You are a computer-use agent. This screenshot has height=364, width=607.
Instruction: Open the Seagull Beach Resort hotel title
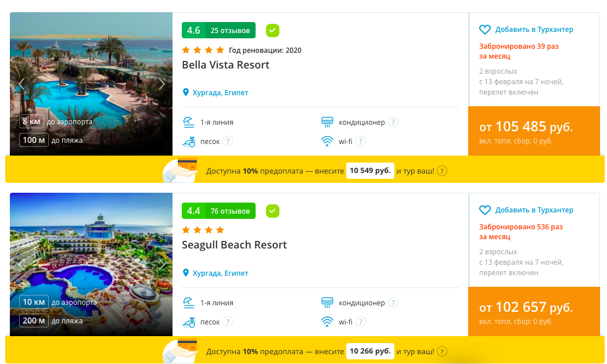234,245
